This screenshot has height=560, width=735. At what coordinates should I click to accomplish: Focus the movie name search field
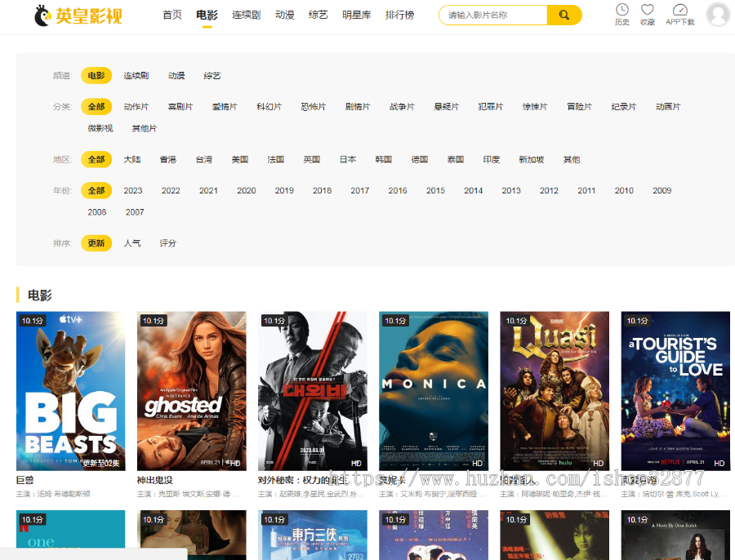click(493, 15)
